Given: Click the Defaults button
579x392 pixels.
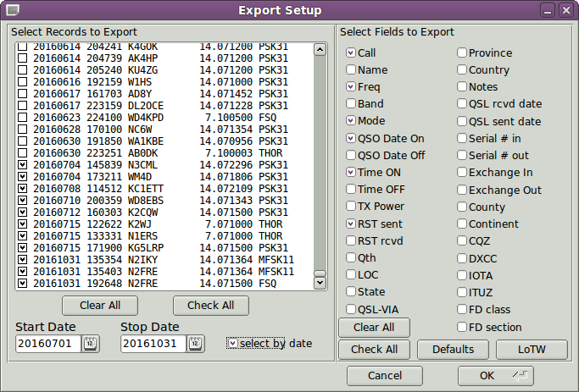Looking at the screenshot, I should [x=453, y=349].
